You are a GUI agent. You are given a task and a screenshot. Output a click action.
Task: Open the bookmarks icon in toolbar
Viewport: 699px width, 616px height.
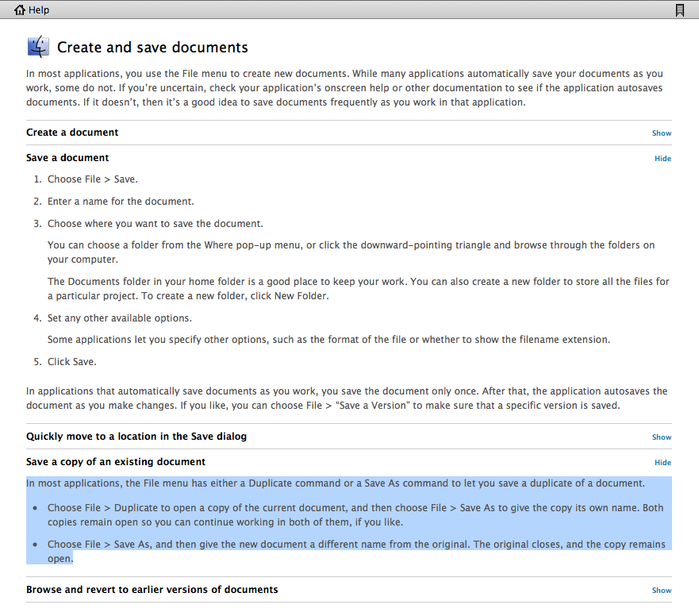[x=679, y=10]
